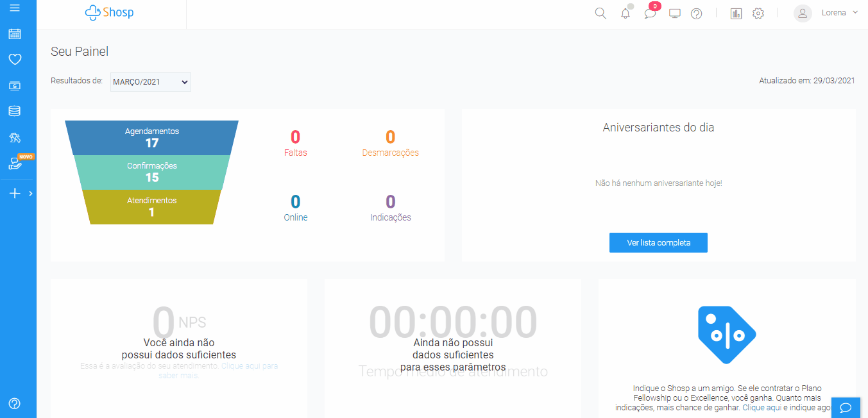868x418 pixels.
Task: Click 'Aniversariantes do dia' title
Action: pyautogui.click(x=658, y=128)
